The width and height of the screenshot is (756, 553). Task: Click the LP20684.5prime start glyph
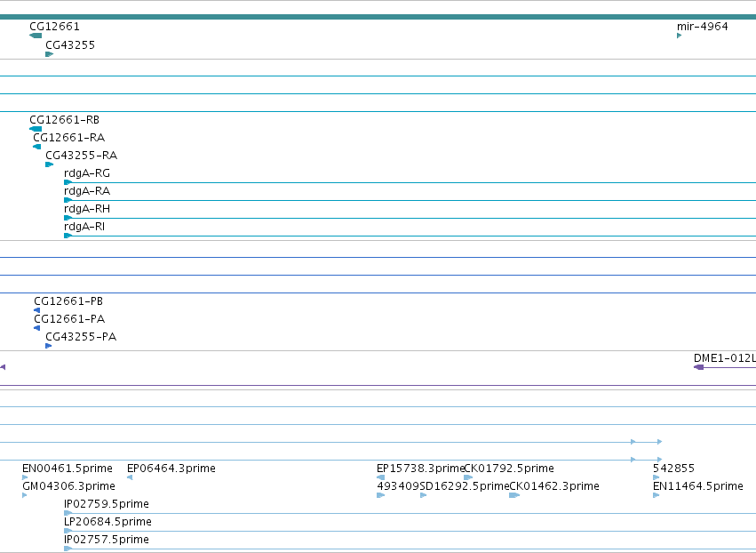pyautogui.click(x=68, y=532)
